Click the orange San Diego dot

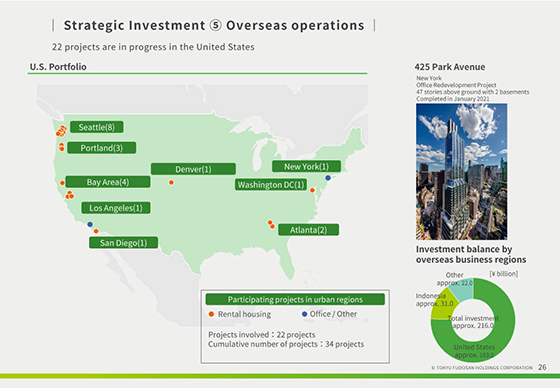[96, 231]
